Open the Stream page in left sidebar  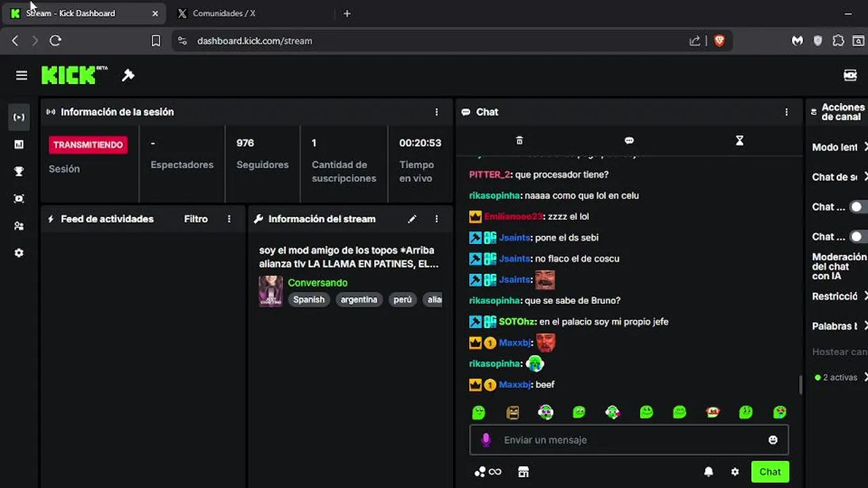pos(19,117)
